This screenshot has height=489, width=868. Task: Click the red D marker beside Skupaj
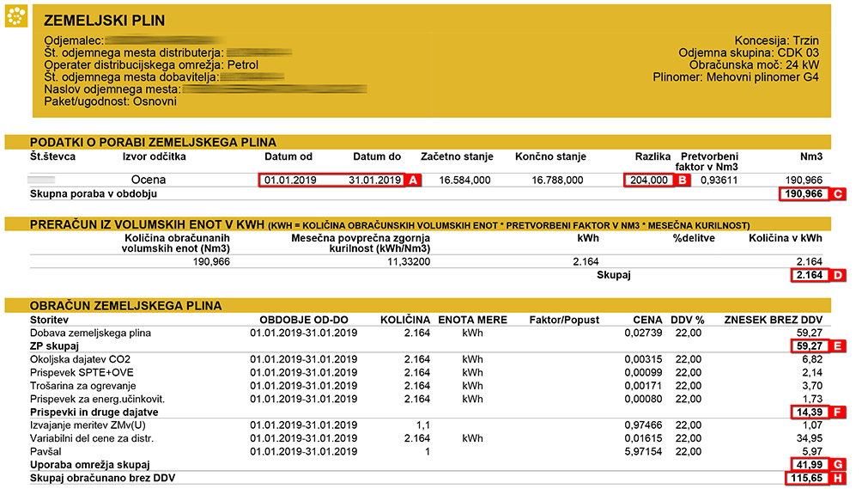(839, 275)
